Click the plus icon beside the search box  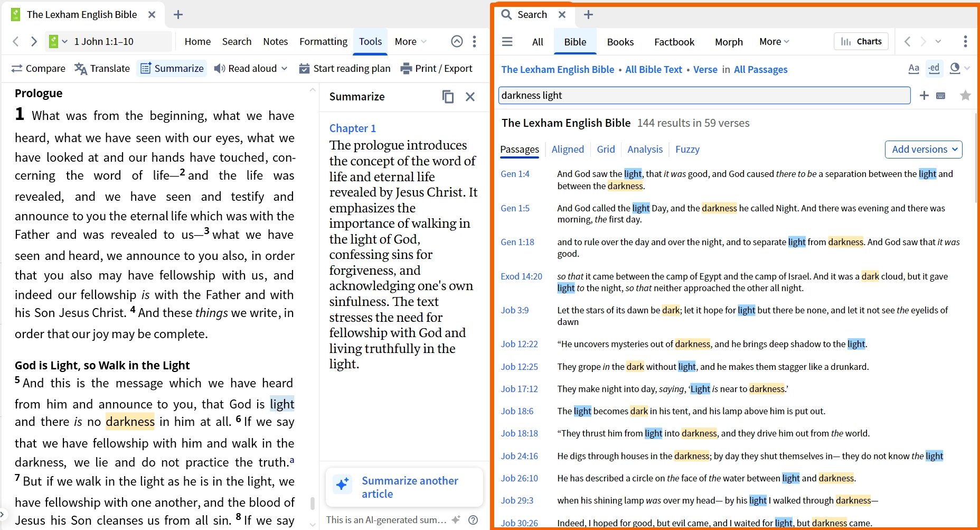tap(924, 95)
